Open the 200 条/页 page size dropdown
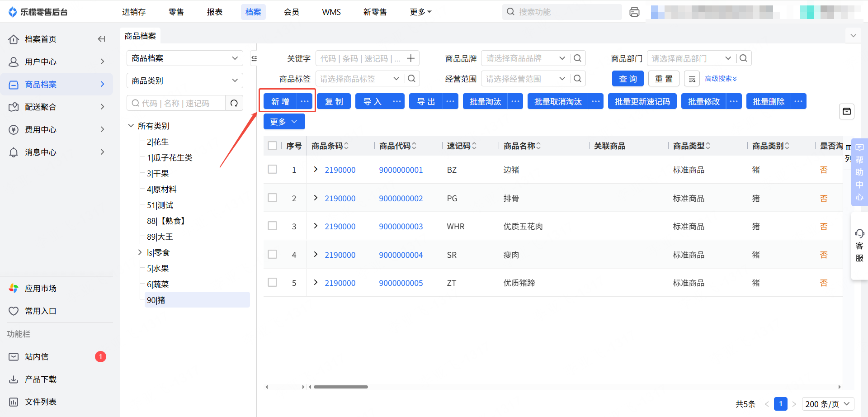This screenshot has height=417, width=868. coord(827,404)
